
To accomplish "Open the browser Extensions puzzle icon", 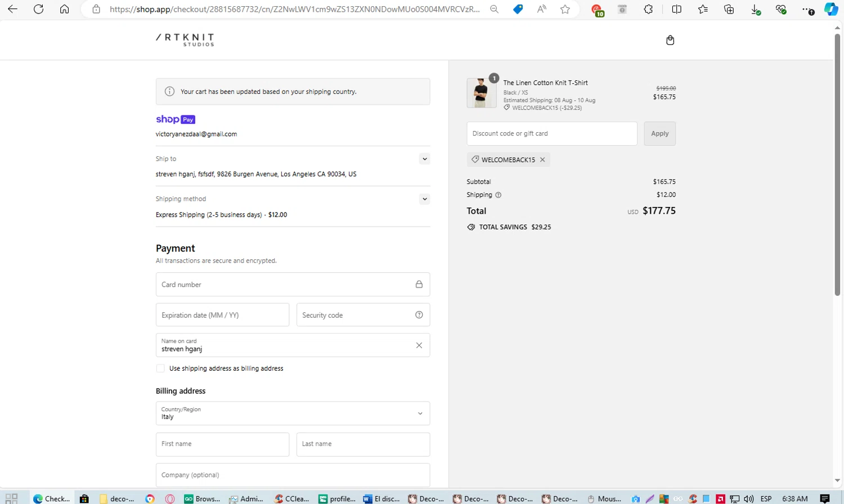I will 648,9.
